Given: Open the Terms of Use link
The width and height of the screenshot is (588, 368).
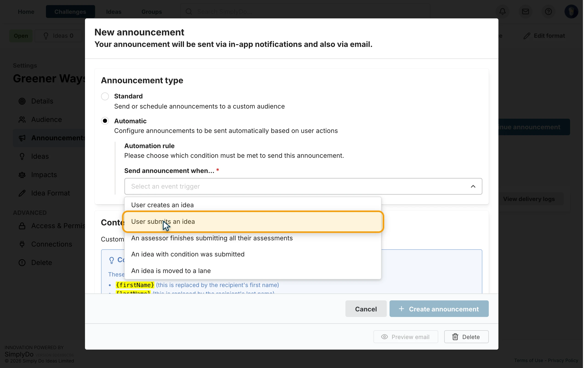Looking at the screenshot, I should (x=529, y=360).
